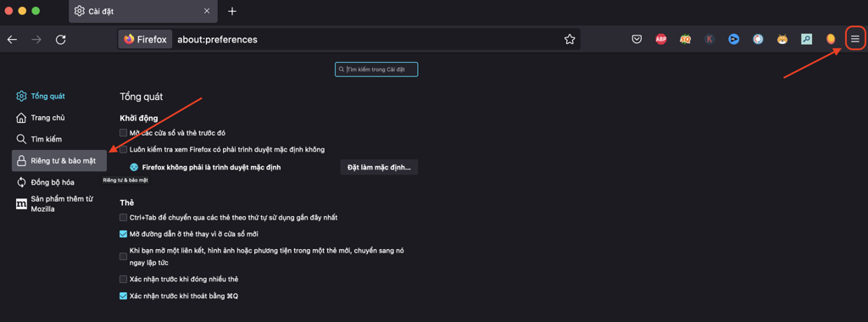The height and width of the screenshot is (322, 868).
Task: Click Đặt làm mặc định button
Action: pyautogui.click(x=379, y=167)
